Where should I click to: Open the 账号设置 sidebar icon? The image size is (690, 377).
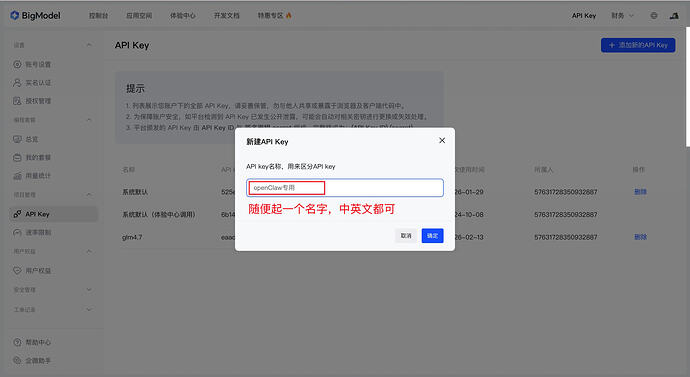pyautogui.click(x=17, y=64)
